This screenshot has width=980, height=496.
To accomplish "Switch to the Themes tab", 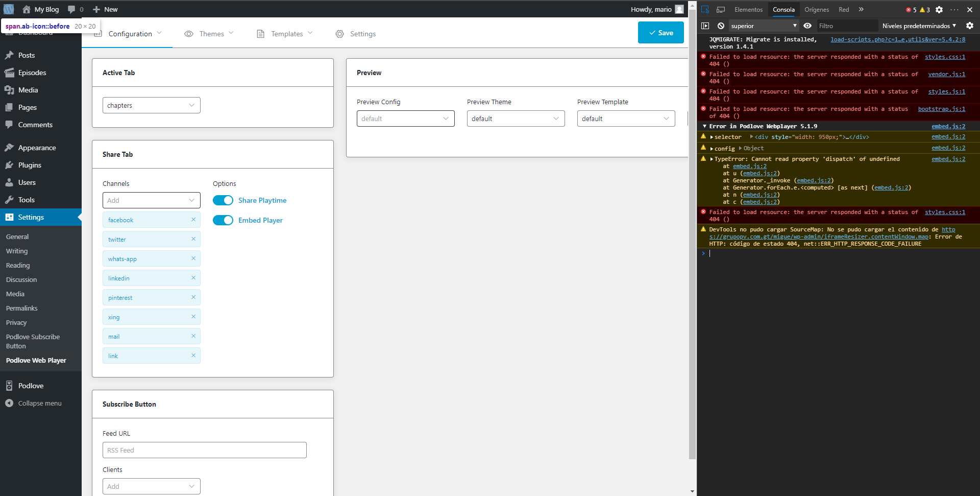I will pyautogui.click(x=209, y=34).
